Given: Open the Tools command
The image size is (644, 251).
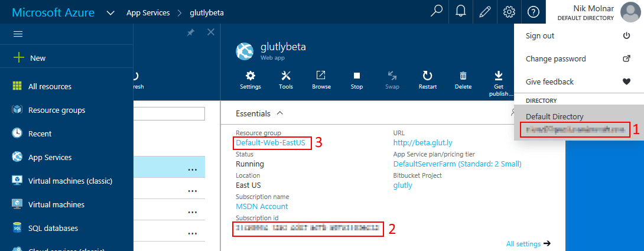Looking at the screenshot, I should pos(286,80).
